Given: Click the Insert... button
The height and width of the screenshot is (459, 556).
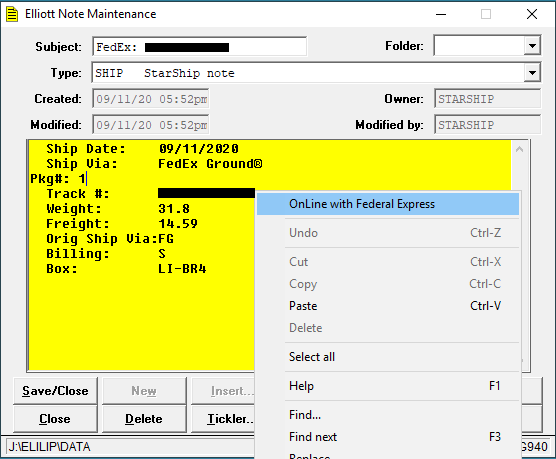Looking at the screenshot, I should [x=223, y=391].
